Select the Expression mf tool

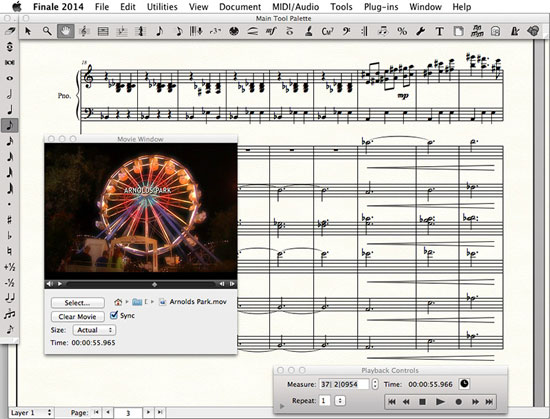point(270,31)
